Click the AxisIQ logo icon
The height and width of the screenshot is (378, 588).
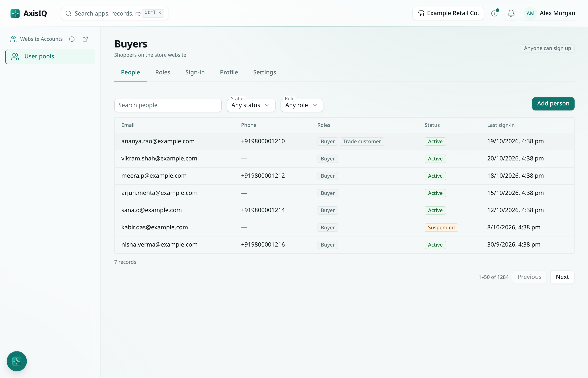click(x=15, y=13)
